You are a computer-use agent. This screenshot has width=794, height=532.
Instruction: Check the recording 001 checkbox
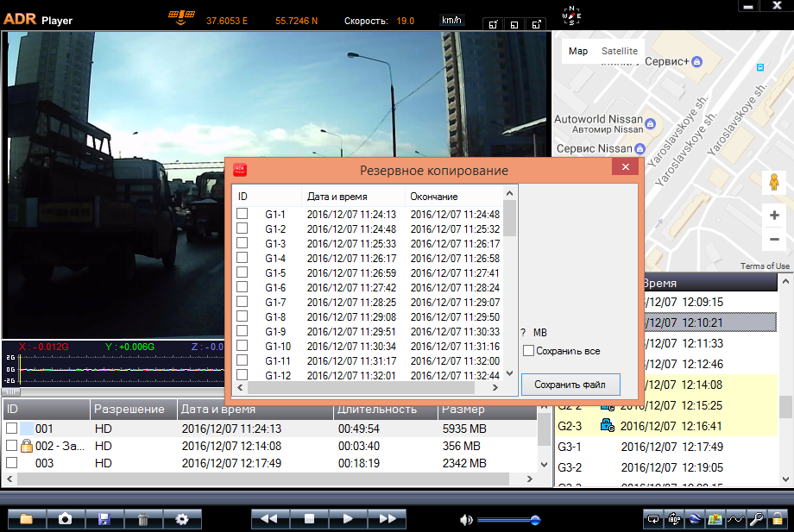(x=11, y=429)
